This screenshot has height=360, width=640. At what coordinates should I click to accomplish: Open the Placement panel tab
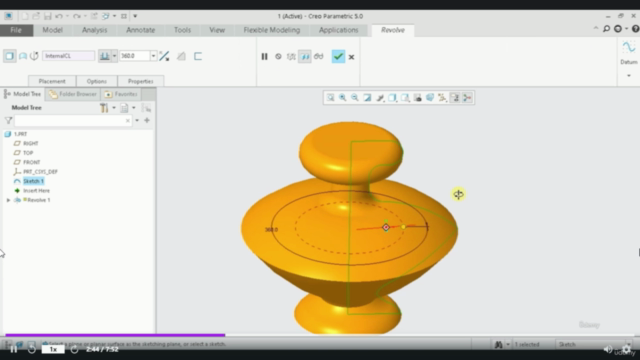click(52, 81)
